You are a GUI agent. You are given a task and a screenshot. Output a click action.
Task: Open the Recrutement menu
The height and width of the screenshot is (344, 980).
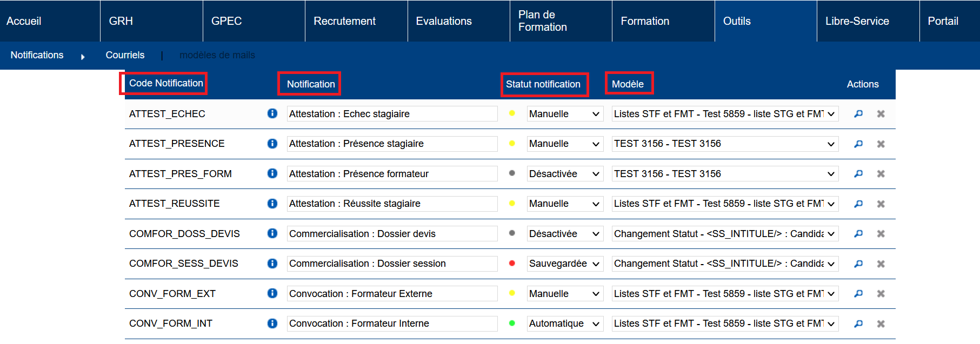click(x=344, y=21)
